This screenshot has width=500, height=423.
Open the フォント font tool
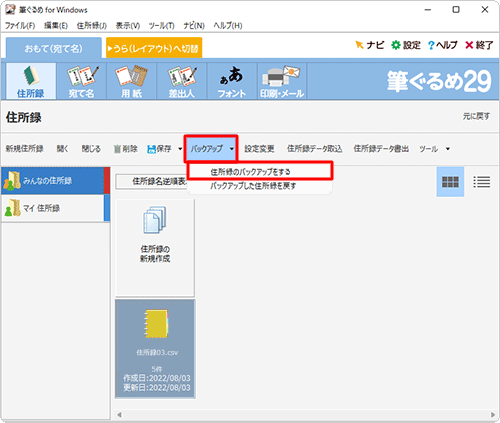pos(232,81)
